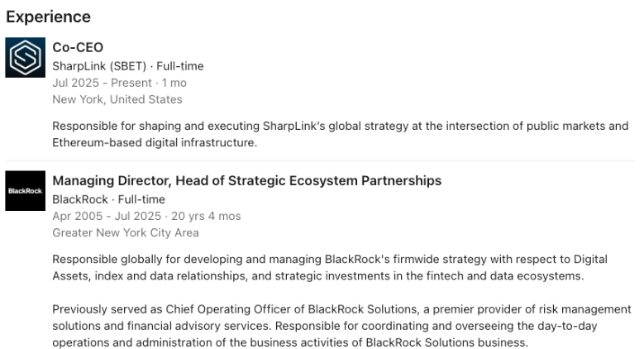Click the SharpLink company logo
Screen dimensions: 644x349
[25, 58]
